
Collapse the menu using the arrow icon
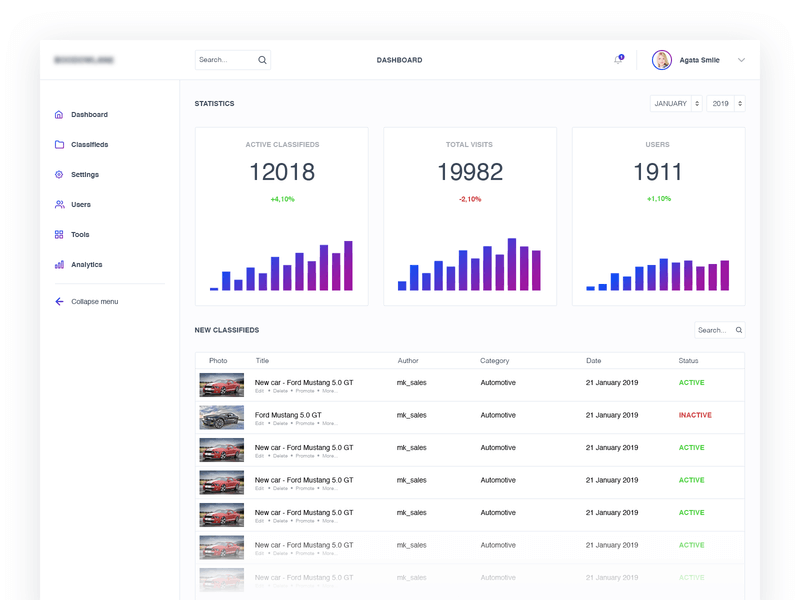coord(59,301)
